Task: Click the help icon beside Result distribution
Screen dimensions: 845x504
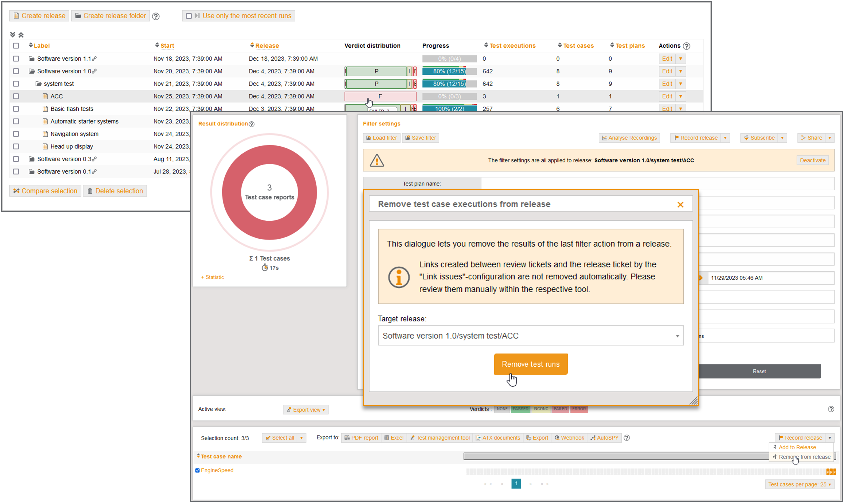Action: pyautogui.click(x=252, y=124)
